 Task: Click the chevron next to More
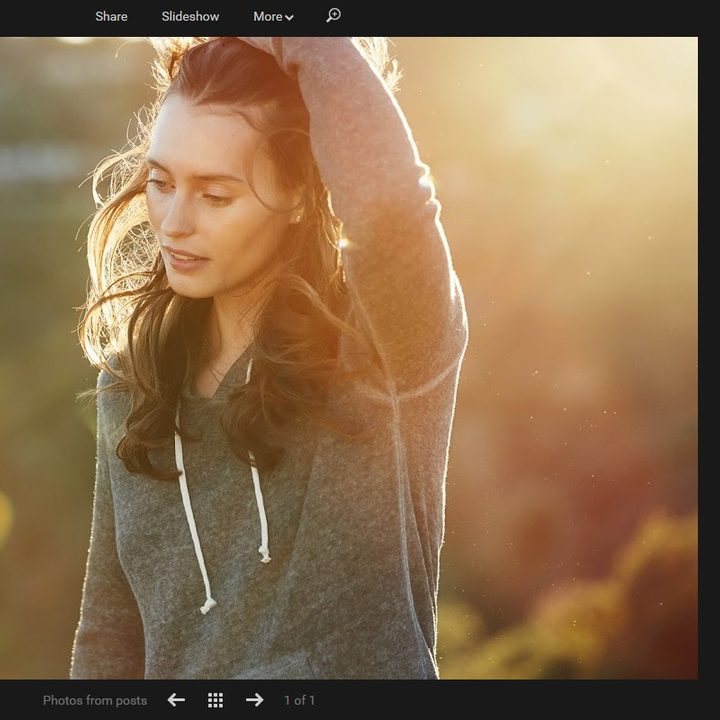click(289, 17)
